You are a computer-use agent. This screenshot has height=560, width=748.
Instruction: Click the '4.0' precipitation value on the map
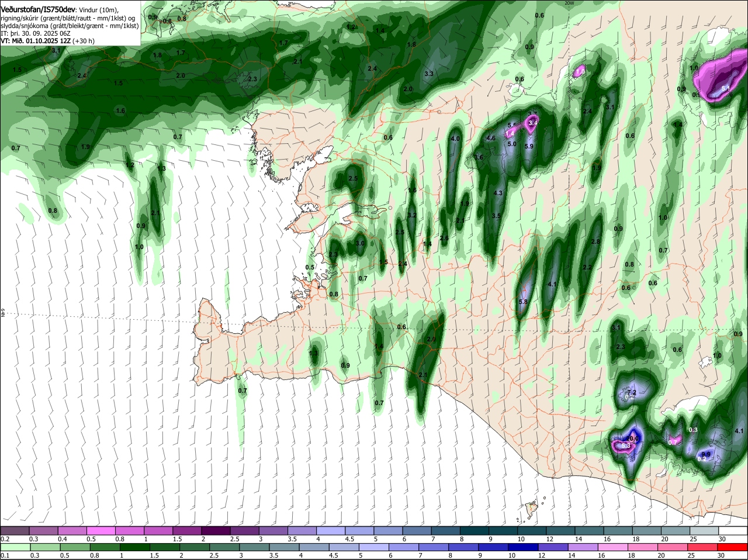(456, 139)
